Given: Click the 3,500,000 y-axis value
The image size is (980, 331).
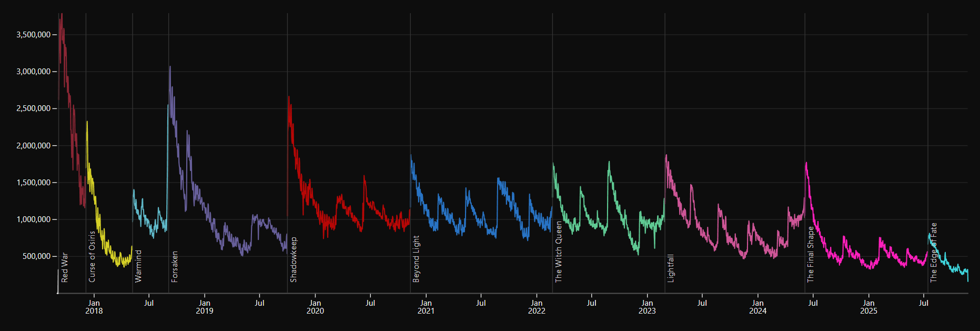Looking at the screenshot, I should [x=34, y=35].
